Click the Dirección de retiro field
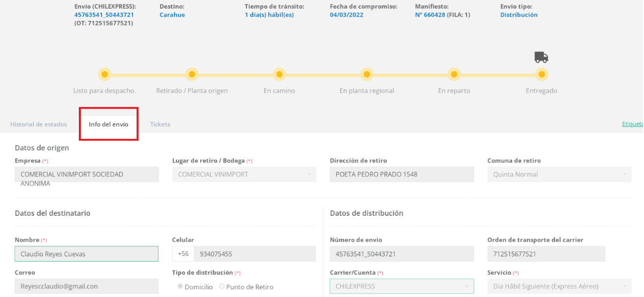The height and width of the screenshot is (297, 644). pos(401,174)
